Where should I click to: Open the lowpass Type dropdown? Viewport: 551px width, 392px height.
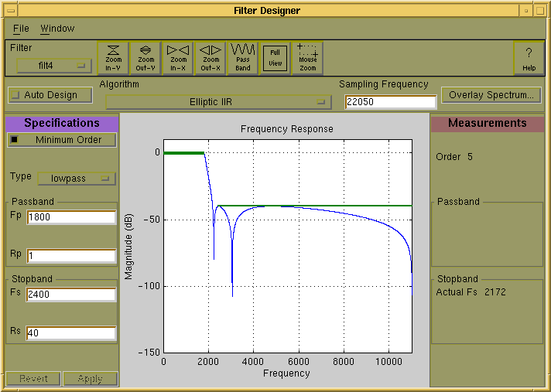(77, 178)
